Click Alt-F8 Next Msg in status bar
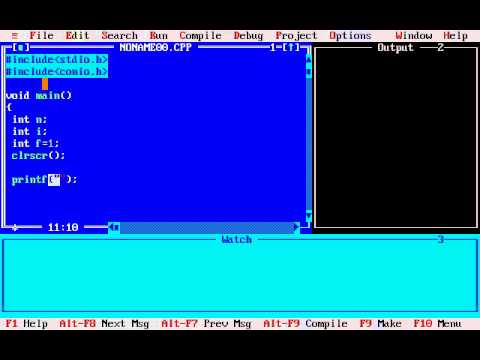 pos(104,324)
